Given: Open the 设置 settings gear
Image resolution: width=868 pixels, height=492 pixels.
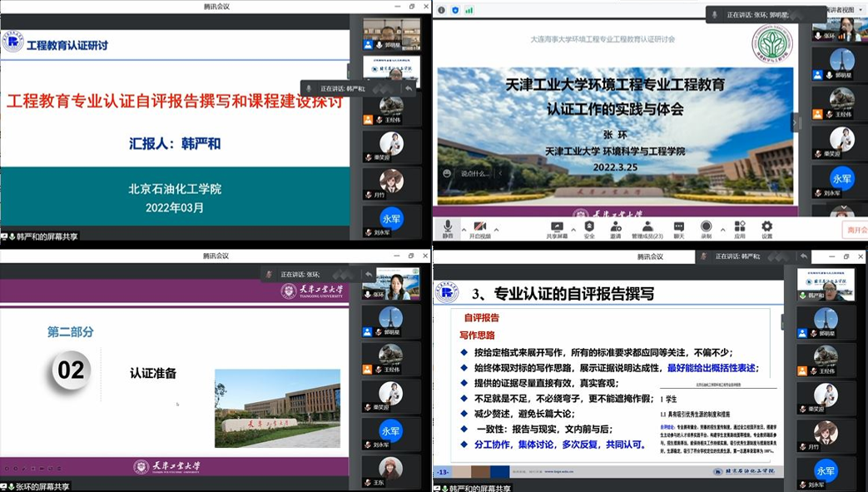Looking at the screenshot, I should click(x=766, y=226).
